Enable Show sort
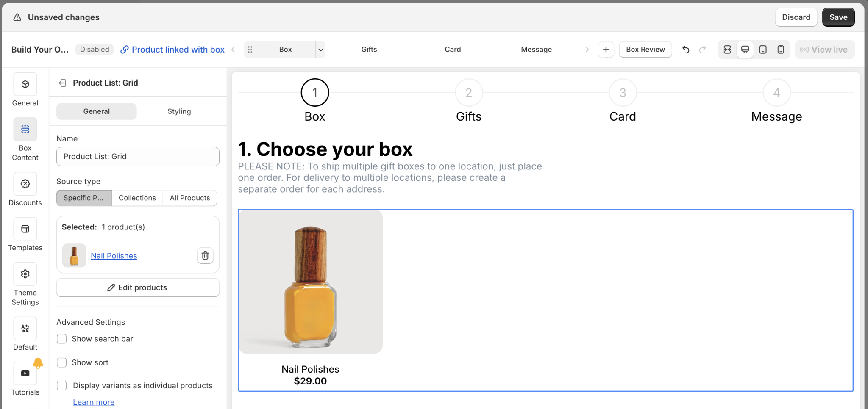This screenshot has width=868, height=409. pos(61,362)
